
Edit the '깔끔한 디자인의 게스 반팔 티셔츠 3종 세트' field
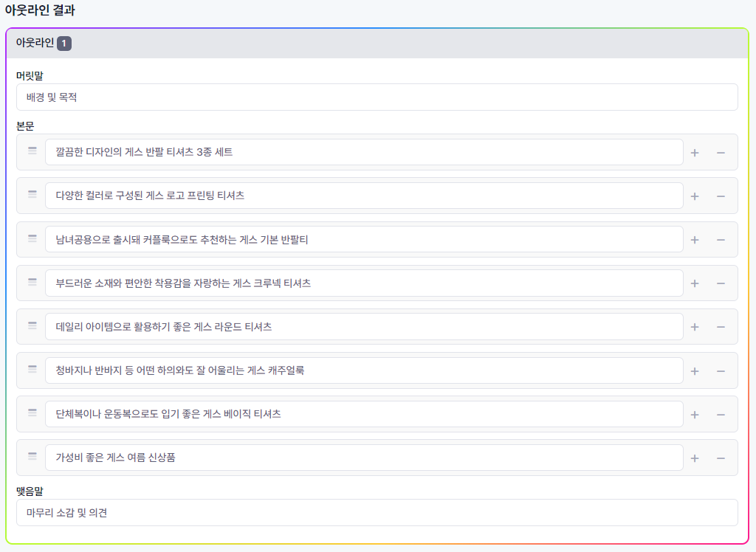[x=364, y=152]
